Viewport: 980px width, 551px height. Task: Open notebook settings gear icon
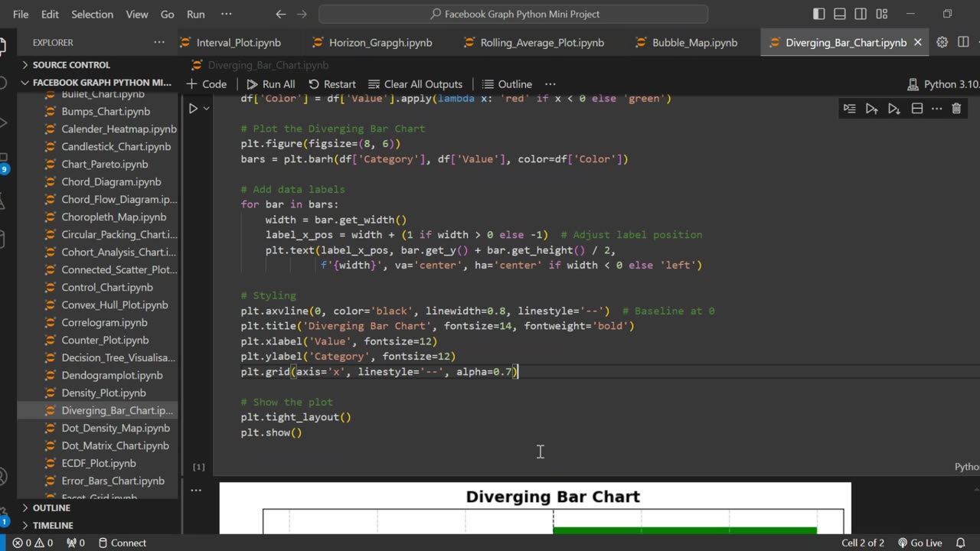[942, 42]
